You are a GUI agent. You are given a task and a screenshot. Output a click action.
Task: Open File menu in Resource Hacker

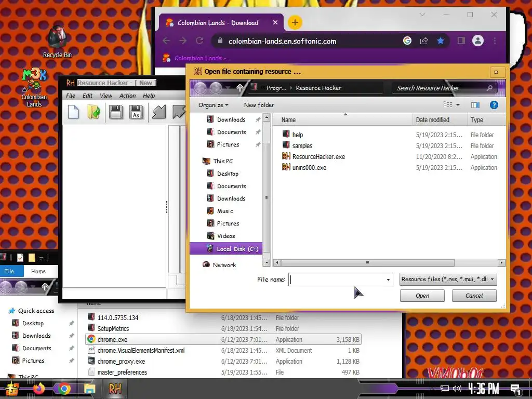[x=71, y=96]
